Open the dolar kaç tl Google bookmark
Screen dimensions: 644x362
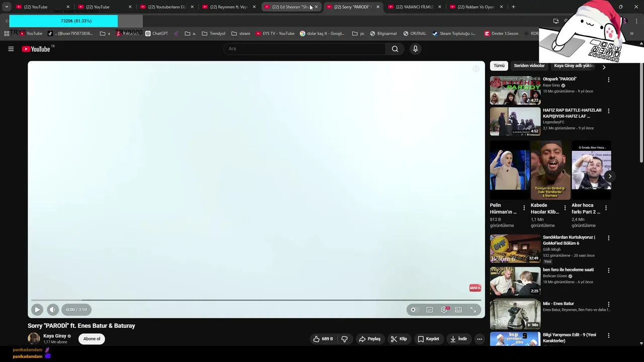pyautogui.click(x=322, y=34)
